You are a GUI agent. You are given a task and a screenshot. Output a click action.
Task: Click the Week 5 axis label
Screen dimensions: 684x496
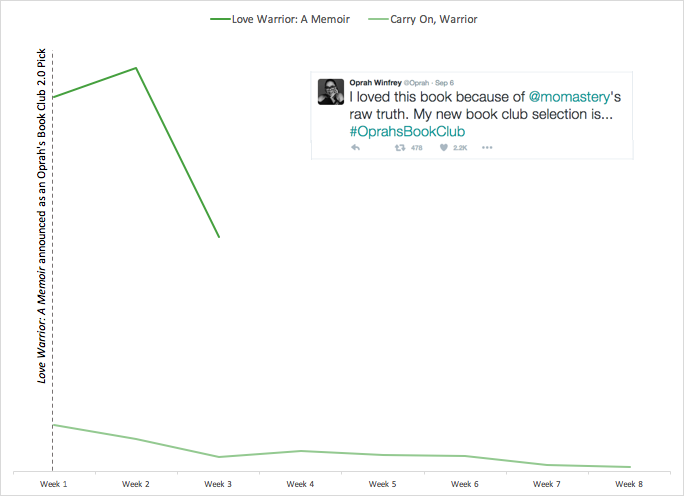pos(382,484)
